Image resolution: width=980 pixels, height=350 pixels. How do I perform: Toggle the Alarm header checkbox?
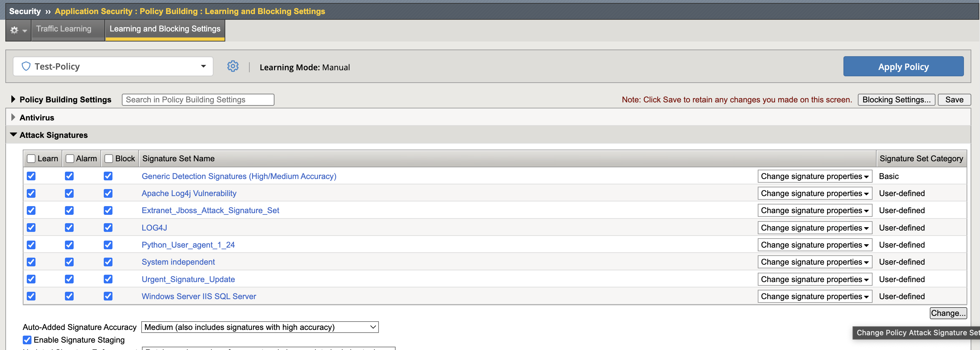coord(70,159)
